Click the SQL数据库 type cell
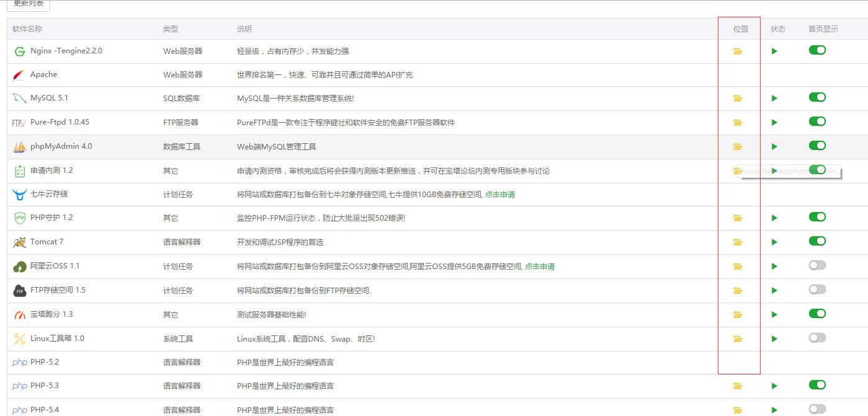 point(181,99)
